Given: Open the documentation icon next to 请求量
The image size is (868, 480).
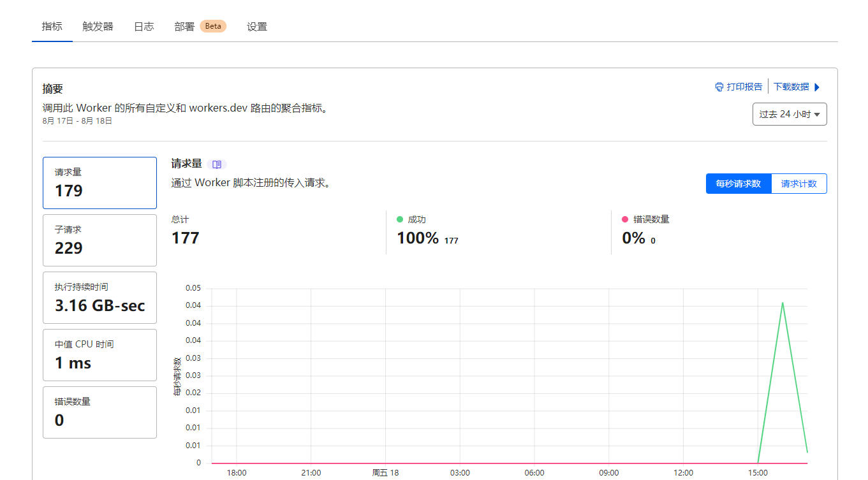Looking at the screenshot, I should point(217,164).
